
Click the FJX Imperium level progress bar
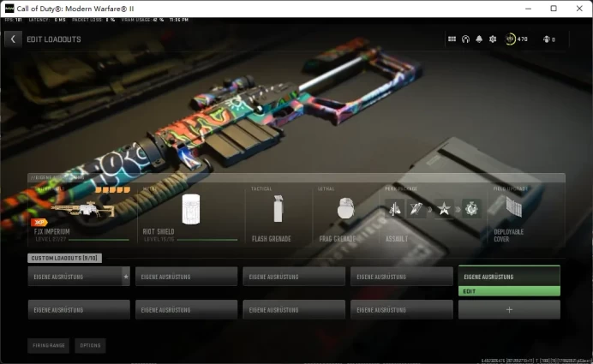tap(99, 240)
